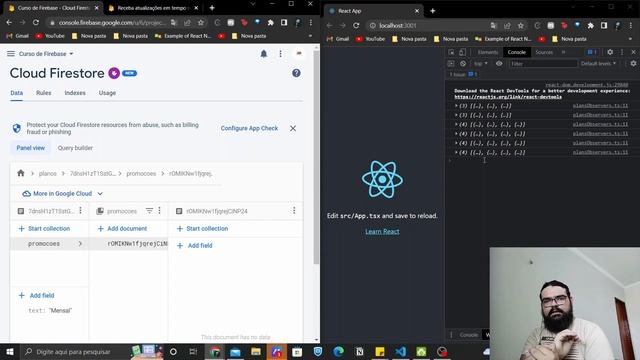The width and height of the screenshot is (640, 360).
Task: Open new tab in Firebase Chrome window
Action: pyautogui.click(x=212, y=8)
